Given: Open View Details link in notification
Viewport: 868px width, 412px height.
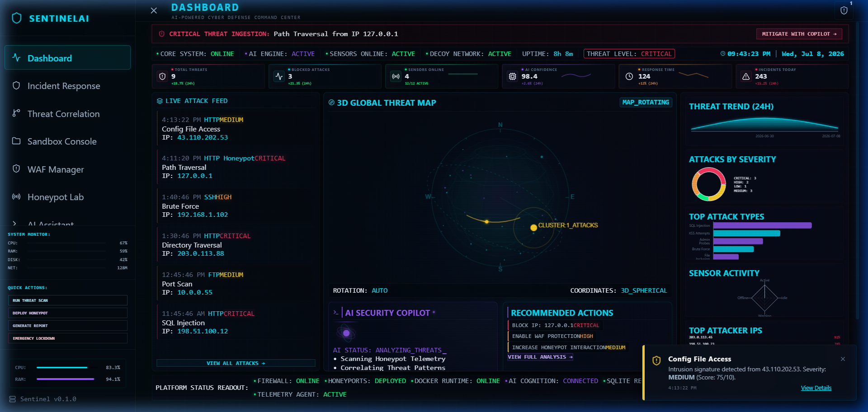Looking at the screenshot, I should coord(816,388).
